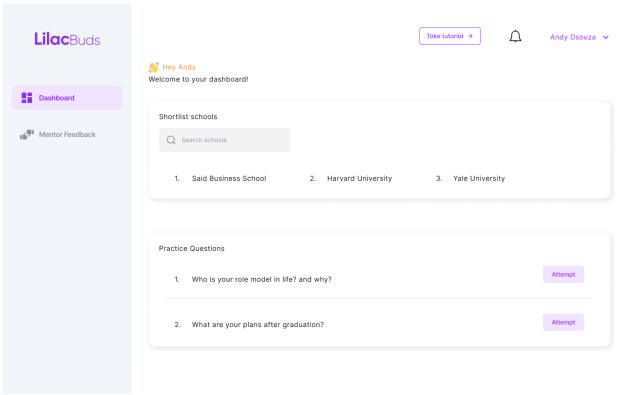Click the Dashboard grid icon in sidebar
The height and width of the screenshot is (395, 628).
[27, 98]
